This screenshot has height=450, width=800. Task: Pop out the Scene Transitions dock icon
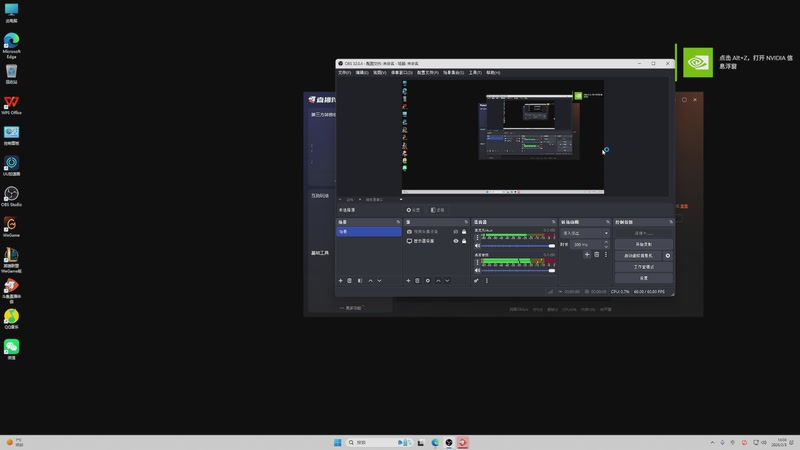[608, 222]
